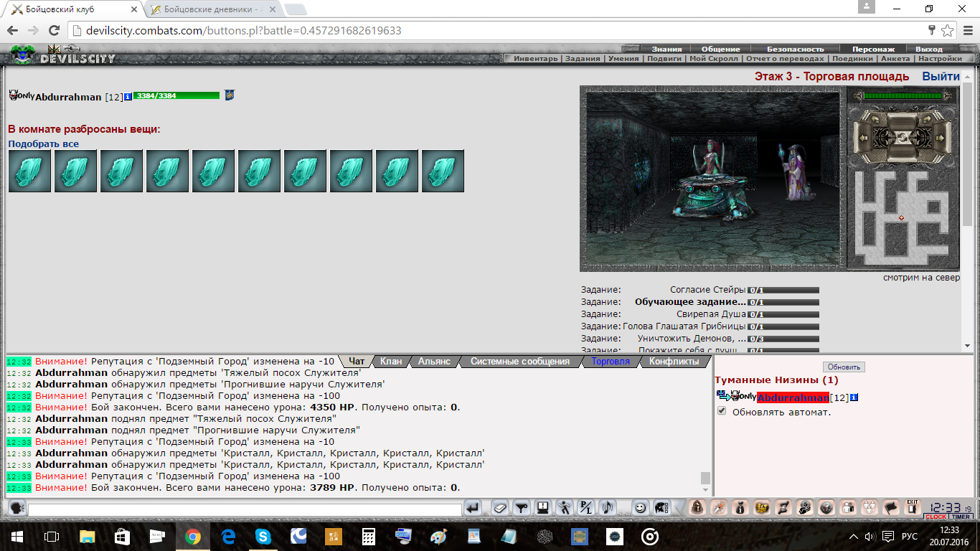Click the red-robed figure at the altar
The image size is (980, 551).
[710, 158]
